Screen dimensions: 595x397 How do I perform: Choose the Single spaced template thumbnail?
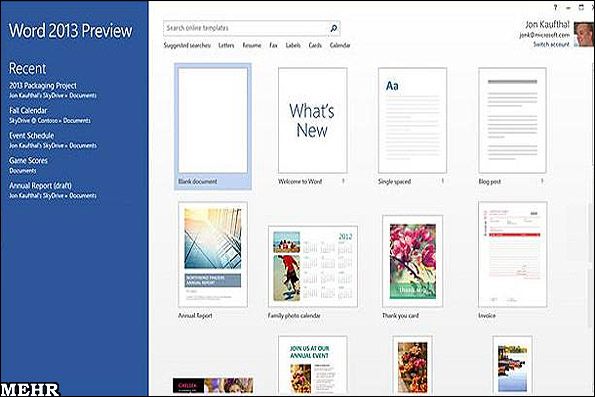click(412, 121)
